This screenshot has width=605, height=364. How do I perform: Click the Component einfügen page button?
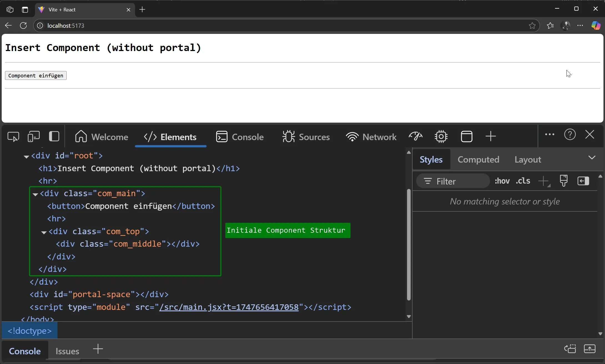(x=36, y=75)
